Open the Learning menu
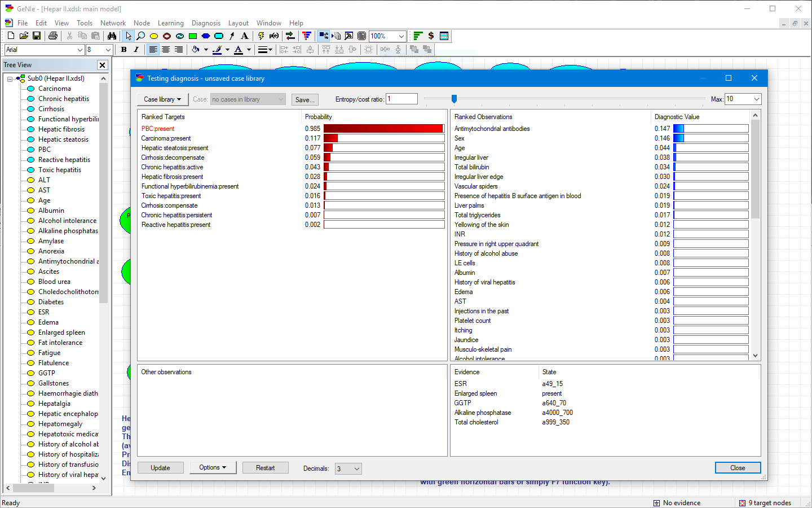Viewport: 812px width, 508px height. pyautogui.click(x=171, y=23)
